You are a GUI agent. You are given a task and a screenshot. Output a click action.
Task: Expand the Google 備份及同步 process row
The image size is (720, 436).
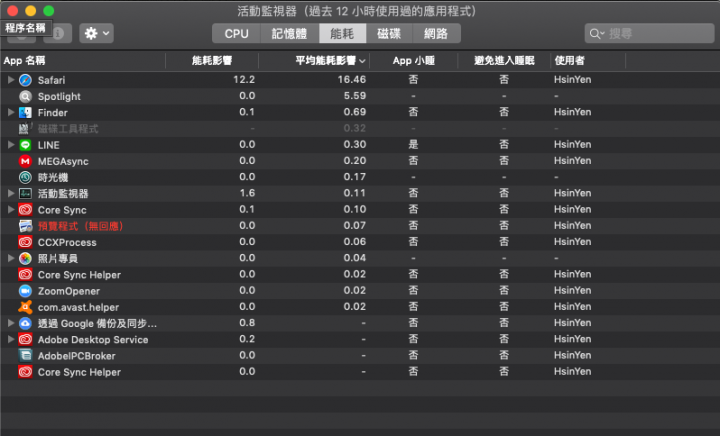(x=11, y=324)
